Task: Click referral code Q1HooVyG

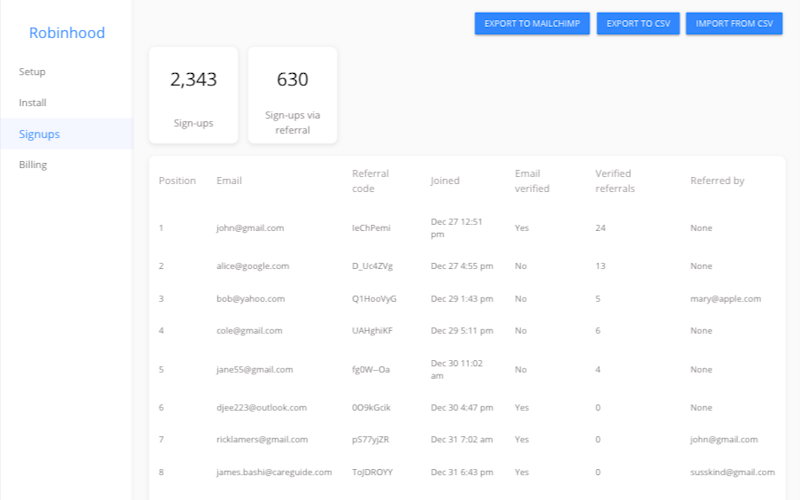Action: pos(374,298)
